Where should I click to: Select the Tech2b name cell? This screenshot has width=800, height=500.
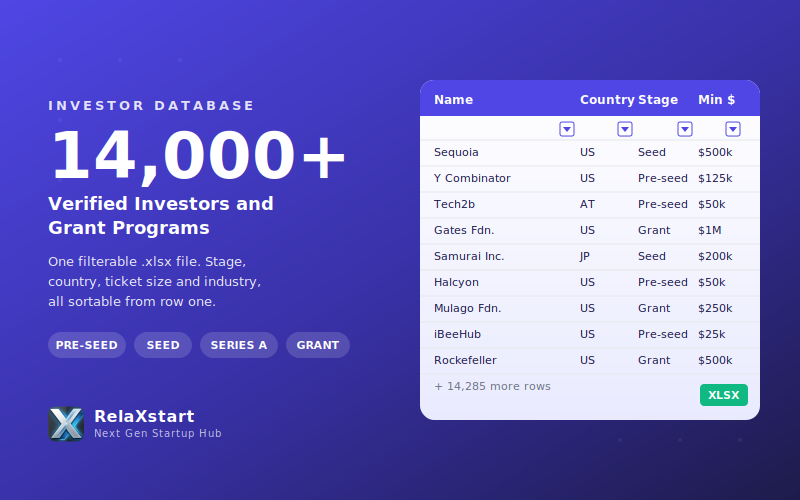454,204
